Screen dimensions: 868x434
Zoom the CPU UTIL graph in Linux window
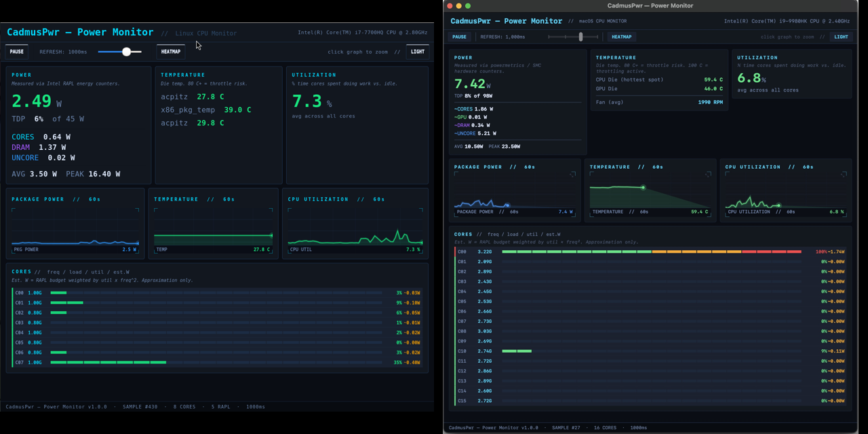[x=355, y=231]
